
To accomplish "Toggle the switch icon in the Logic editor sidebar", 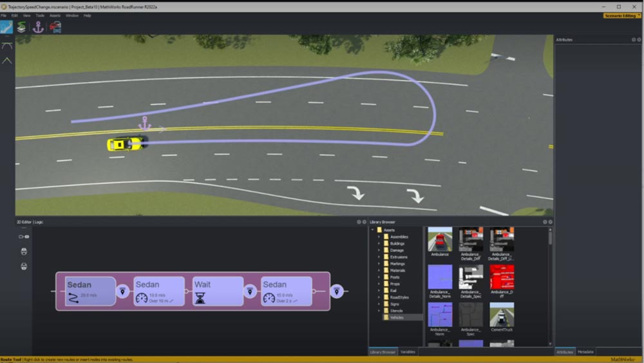I will (24, 237).
